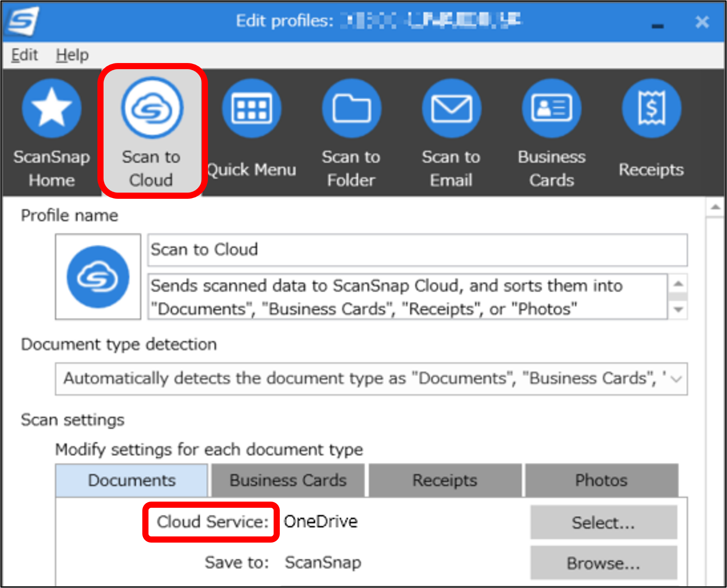This screenshot has width=727, height=588.
Task: Click the description box scroll down arrow
Action: (x=679, y=310)
